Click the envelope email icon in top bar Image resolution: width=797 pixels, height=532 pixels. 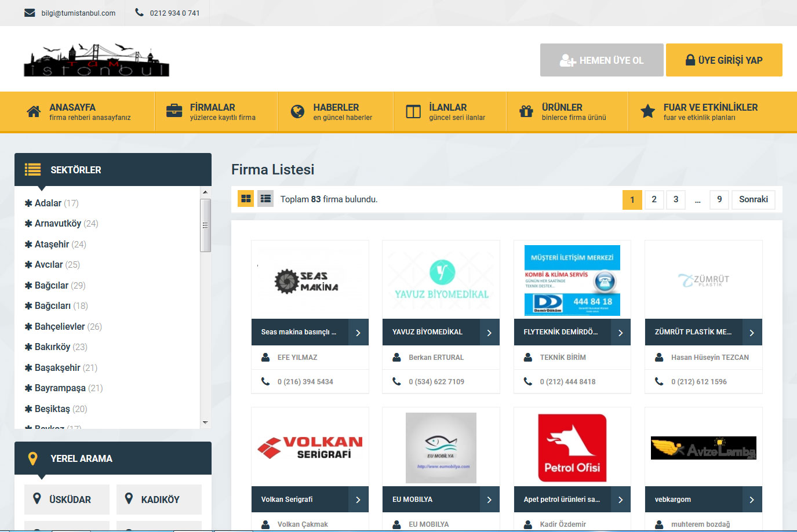pyautogui.click(x=30, y=13)
